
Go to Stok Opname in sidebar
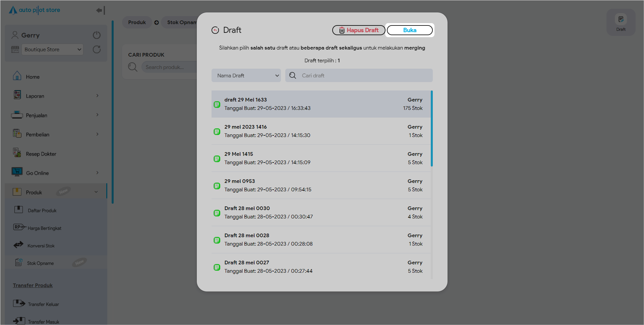pyautogui.click(x=40, y=263)
